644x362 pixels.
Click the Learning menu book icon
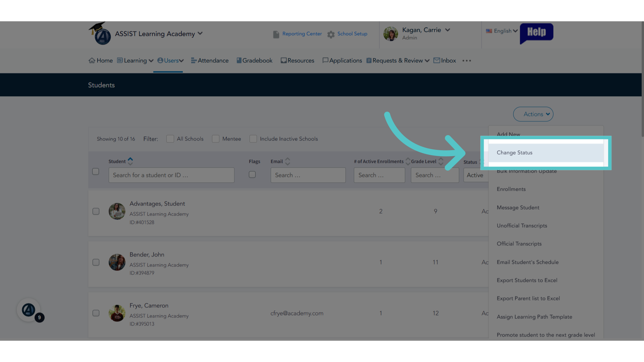(120, 60)
